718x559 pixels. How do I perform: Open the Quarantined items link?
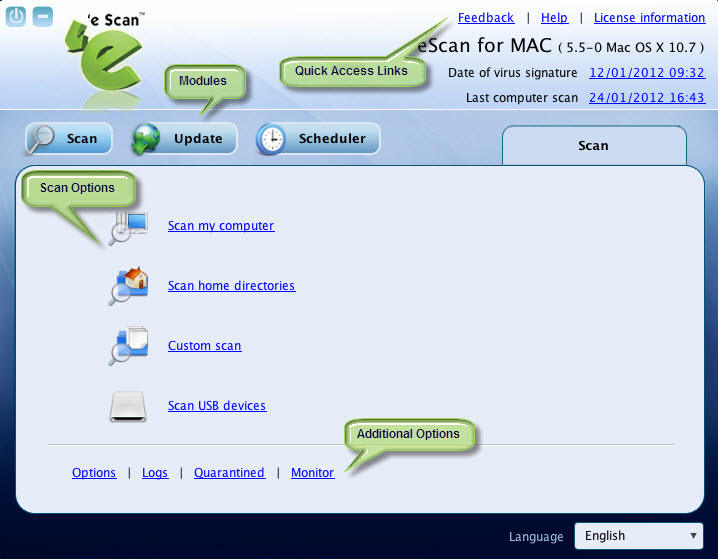point(229,472)
